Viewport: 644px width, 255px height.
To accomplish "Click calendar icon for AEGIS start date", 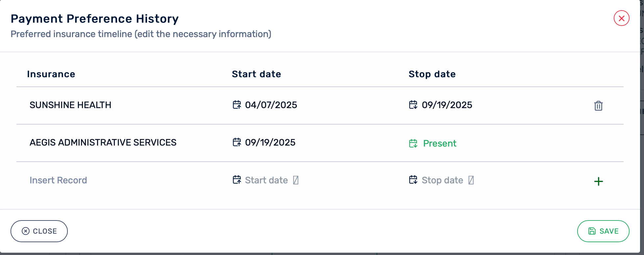I will coord(237,142).
